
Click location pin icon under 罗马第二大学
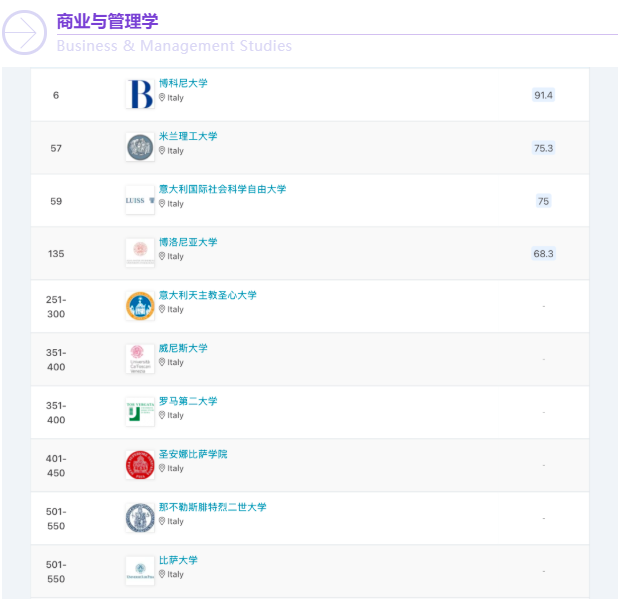[x=162, y=415]
